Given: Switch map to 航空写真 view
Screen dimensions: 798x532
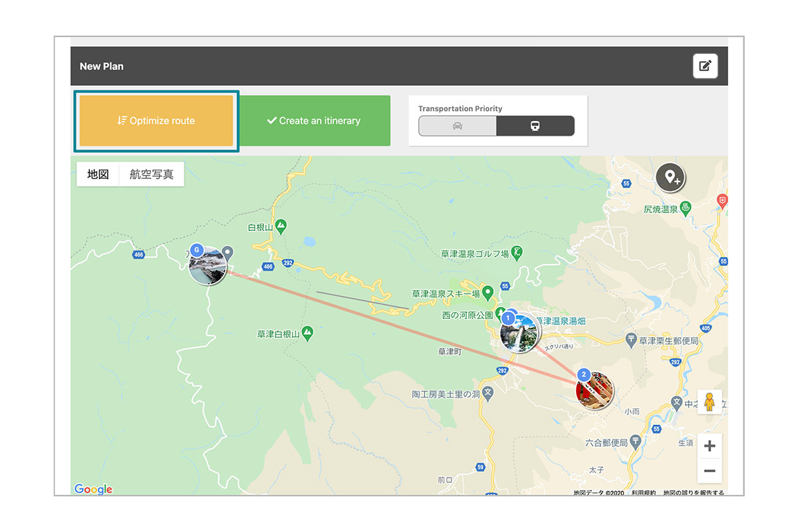Looking at the screenshot, I should 152,174.
